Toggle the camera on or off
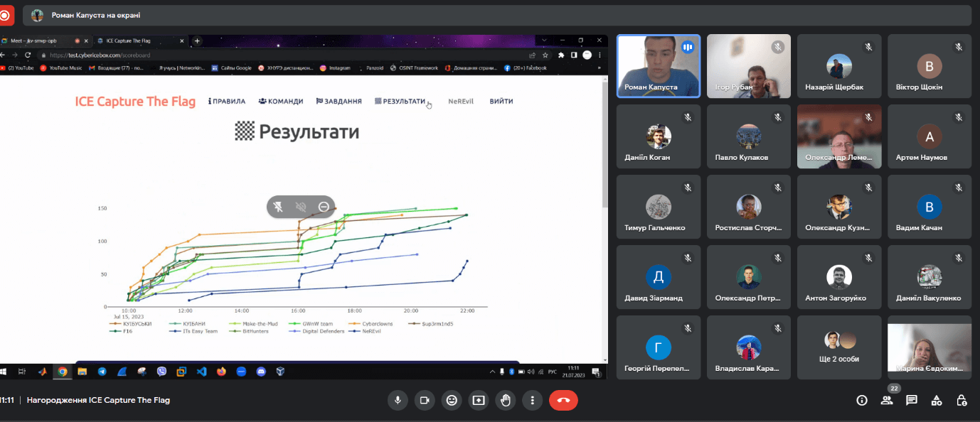980x422 pixels. [x=425, y=400]
